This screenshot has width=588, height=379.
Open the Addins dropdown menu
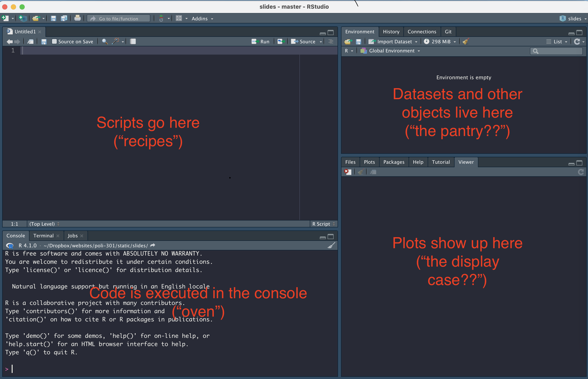pos(202,18)
